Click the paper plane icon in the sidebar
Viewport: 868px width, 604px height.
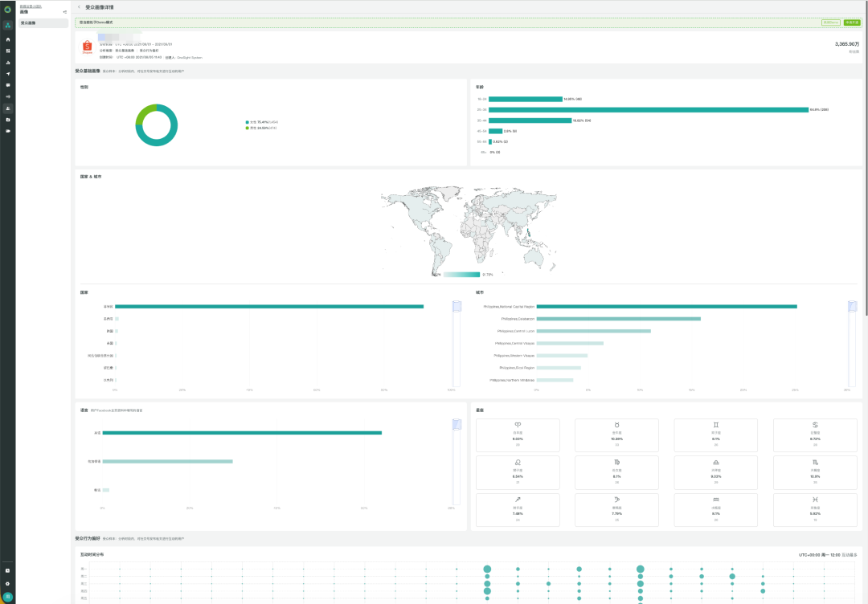8,74
